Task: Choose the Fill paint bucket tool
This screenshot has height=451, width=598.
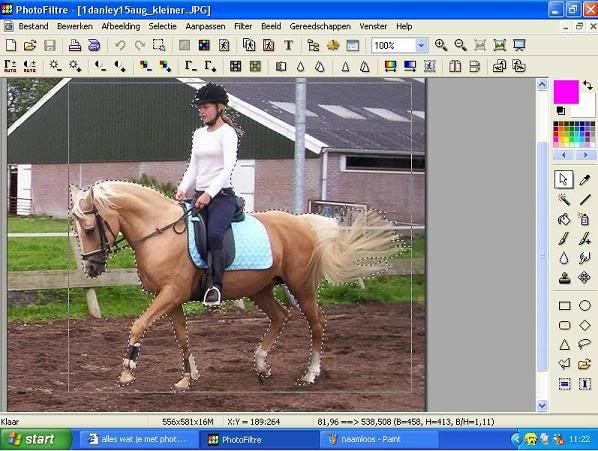Action: [x=564, y=219]
